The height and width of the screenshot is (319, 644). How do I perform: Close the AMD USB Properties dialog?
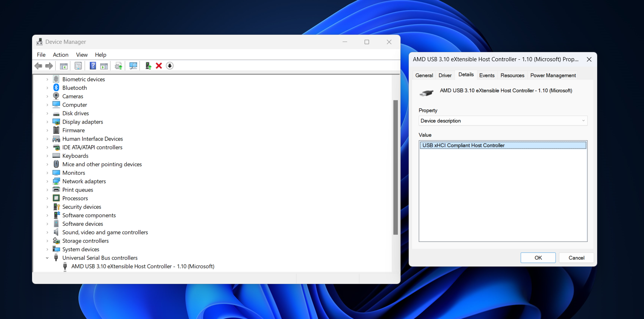pos(589,59)
